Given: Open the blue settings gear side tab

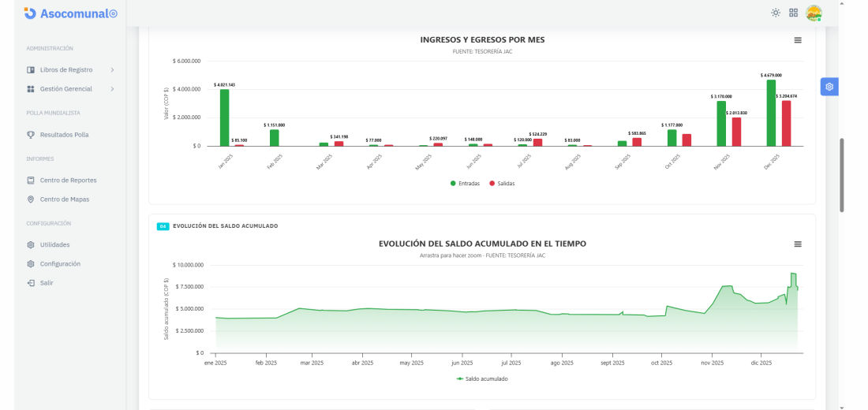Looking at the screenshot, I should pyautogui.click(x=829, y=87).
